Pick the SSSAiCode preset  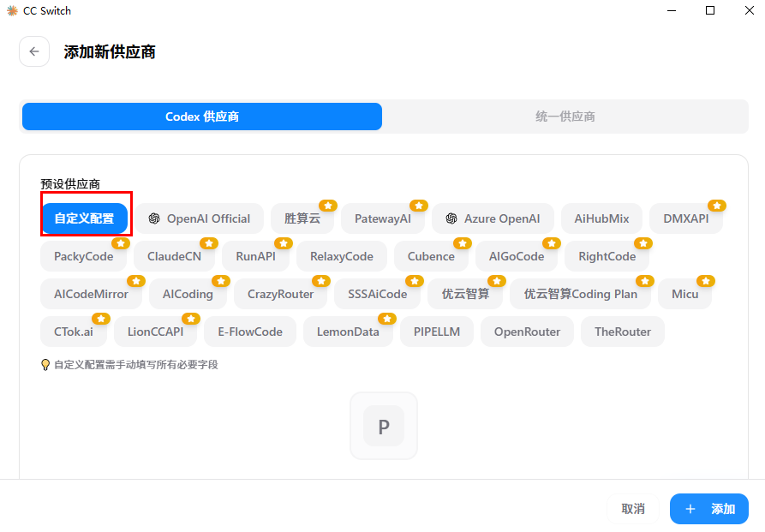click(377, 294)
